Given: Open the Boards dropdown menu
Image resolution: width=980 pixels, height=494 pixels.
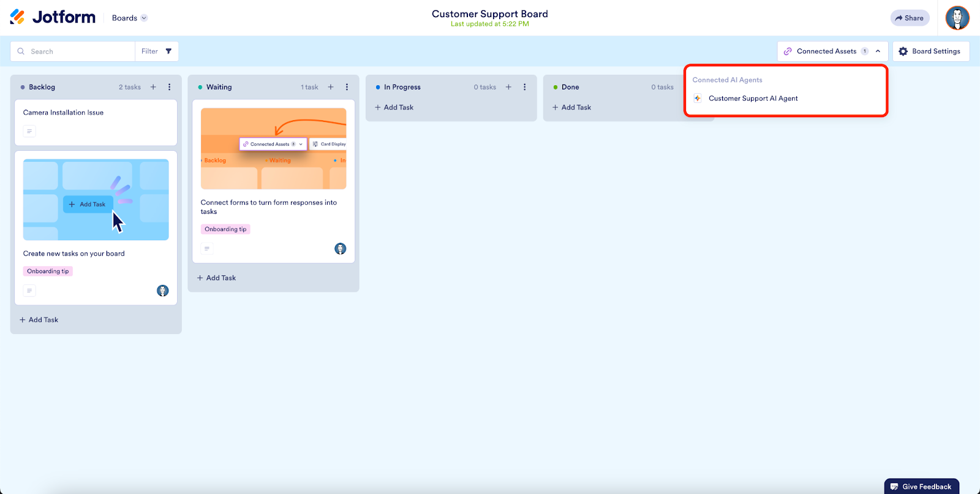Looking at the screenshot, I should coord(129,18).
